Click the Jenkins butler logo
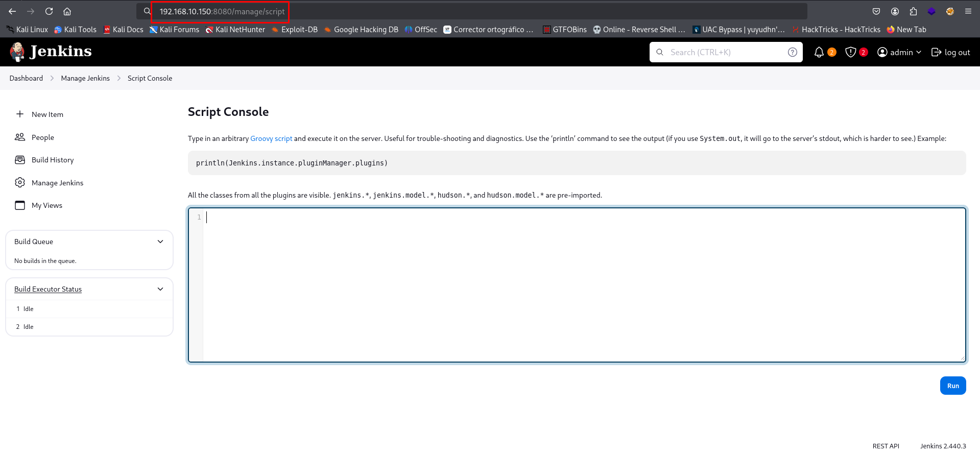Image resolution: width=980 pixels, height=454 pixels. click(17, 52)
